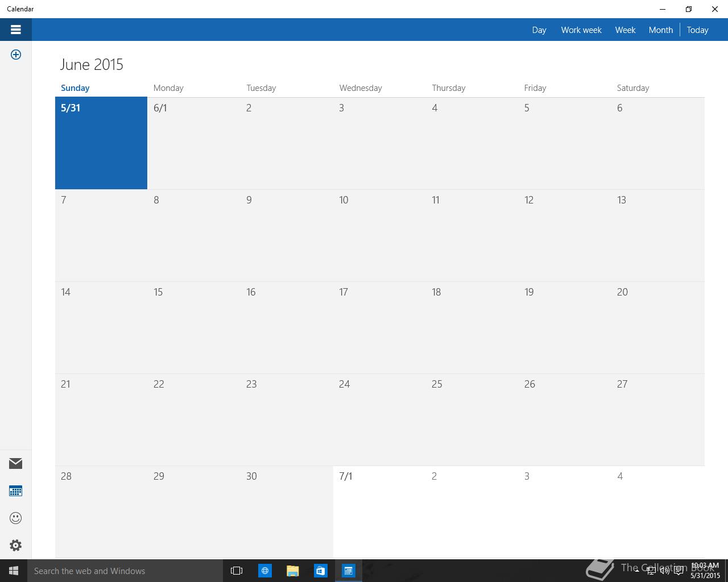Select the 6/1 Monday date cell

(194, 143)
